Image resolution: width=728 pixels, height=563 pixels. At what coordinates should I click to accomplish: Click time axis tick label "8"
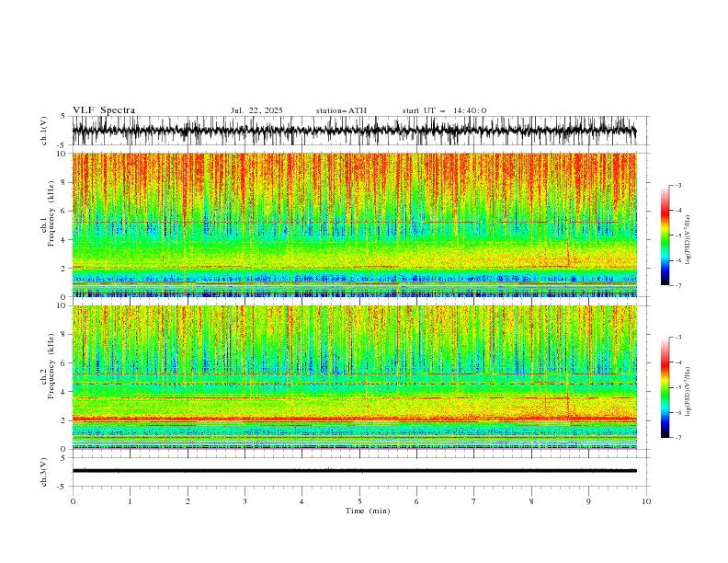531,501
